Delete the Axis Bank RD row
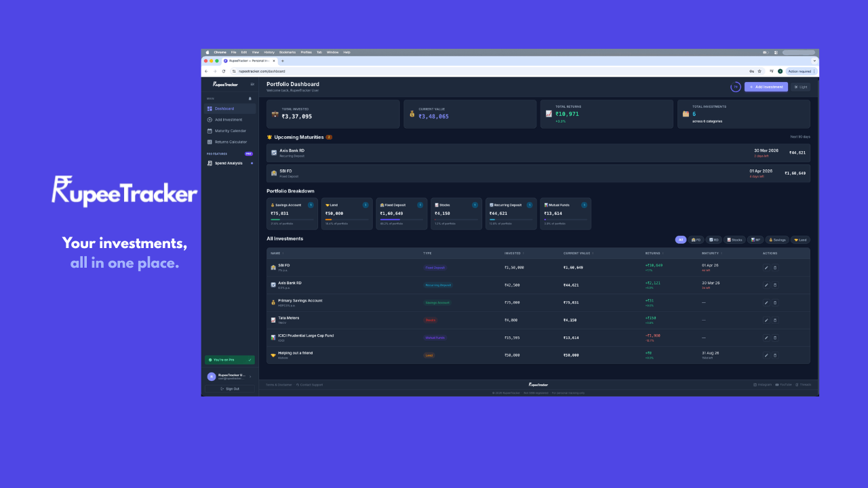This screenshot has height=488, width=868. 775,285
